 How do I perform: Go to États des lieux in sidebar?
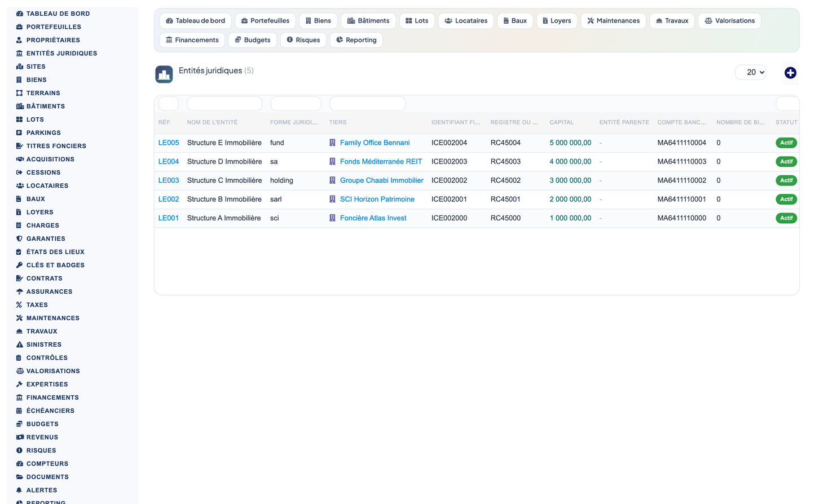pyautogui.click(x=55, y=252)
